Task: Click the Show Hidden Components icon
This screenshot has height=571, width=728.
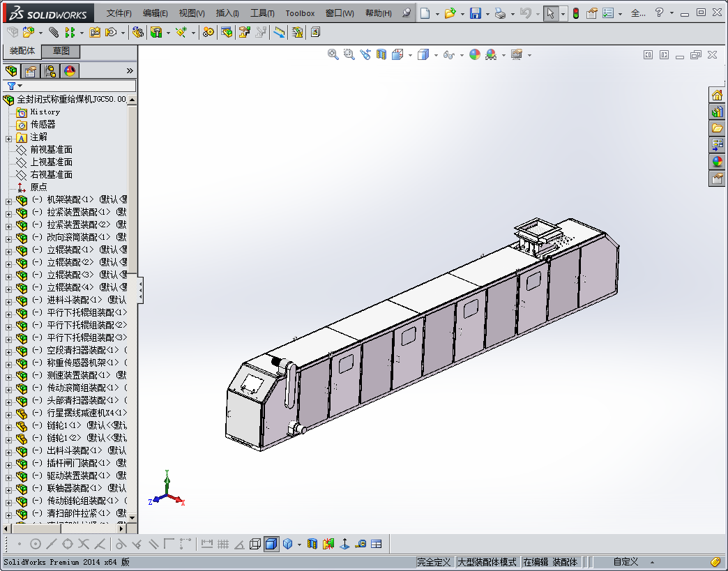Action: (x=138, y=32)
